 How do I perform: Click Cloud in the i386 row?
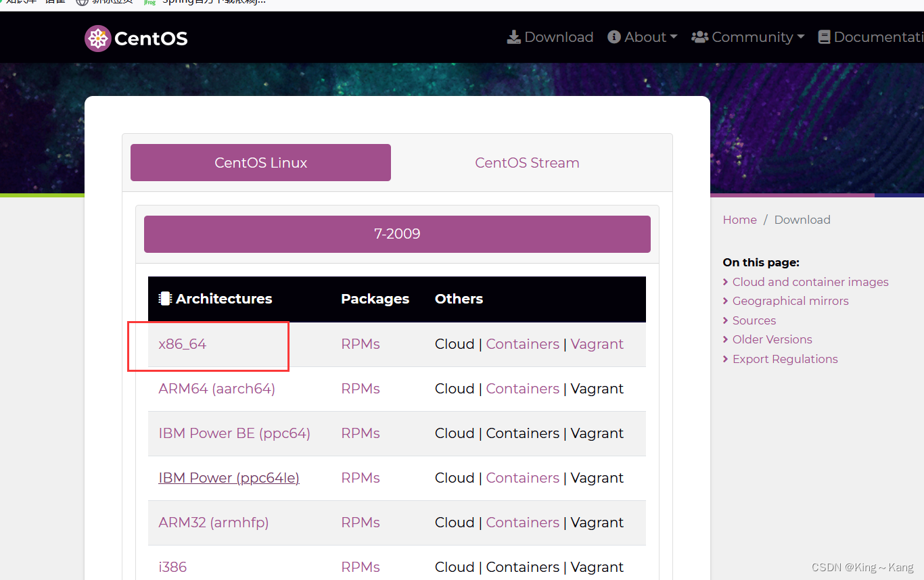pyautogui.click(x=455, y=567)
